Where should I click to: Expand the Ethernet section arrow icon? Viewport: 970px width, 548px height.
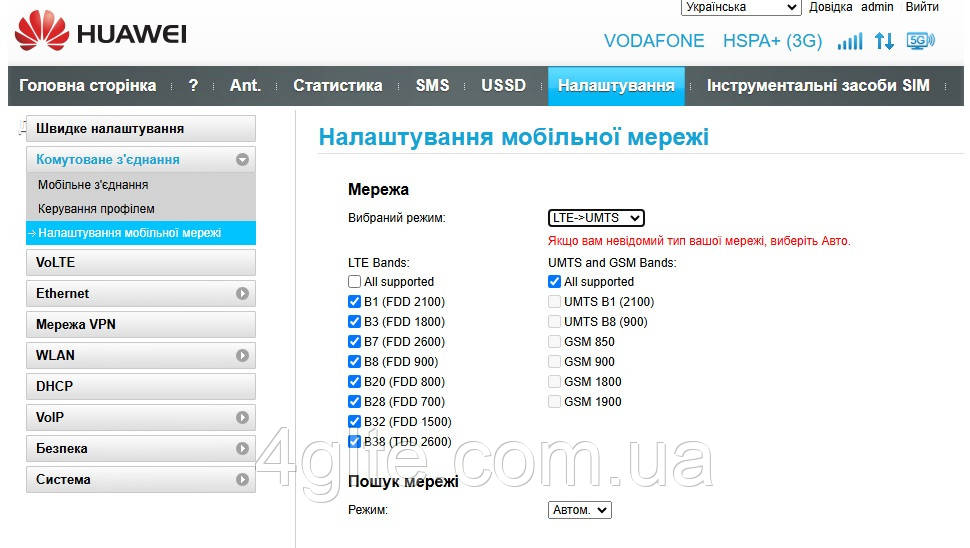242,294
